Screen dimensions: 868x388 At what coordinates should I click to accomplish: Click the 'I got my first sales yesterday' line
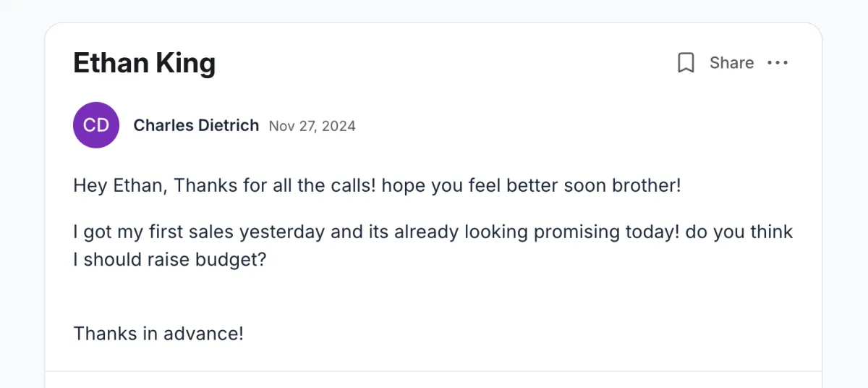(433, 232)
